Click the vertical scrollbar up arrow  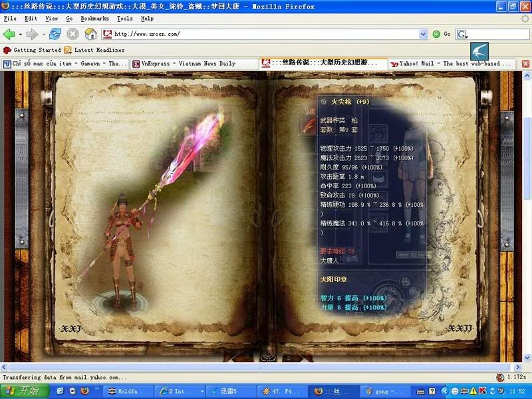coord(527,76)
